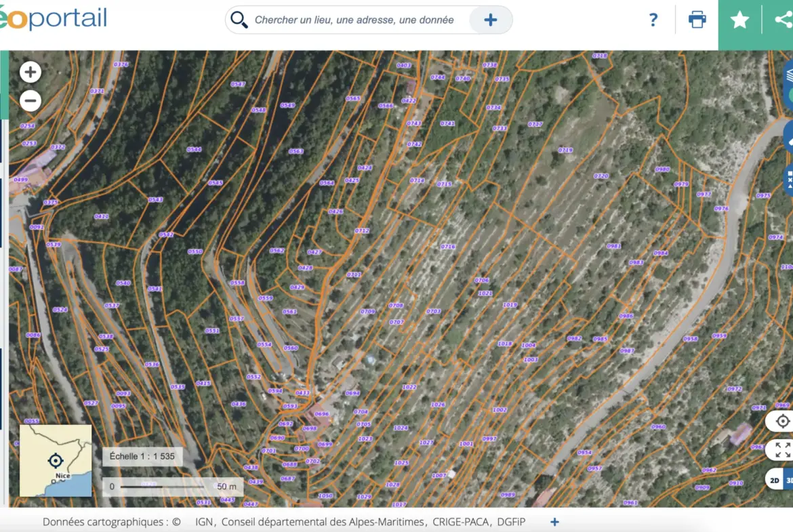Select parcel label 0720

(x=601, y=176)
